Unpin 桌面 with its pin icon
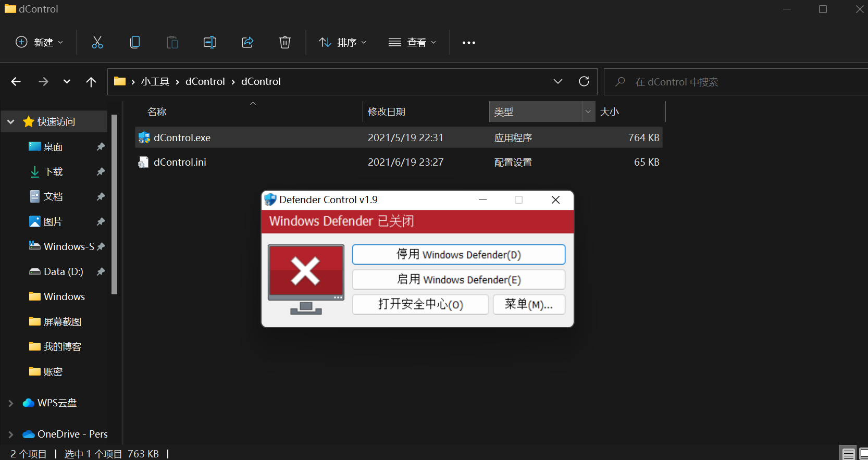The width and height of the screenshot is (868, 460). click(101, 147)
